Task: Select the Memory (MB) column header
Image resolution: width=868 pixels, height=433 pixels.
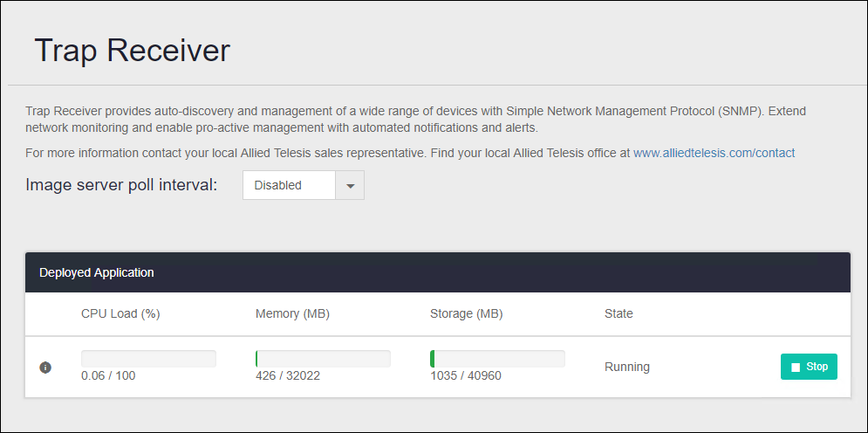Action: click(x=292, y=313)
